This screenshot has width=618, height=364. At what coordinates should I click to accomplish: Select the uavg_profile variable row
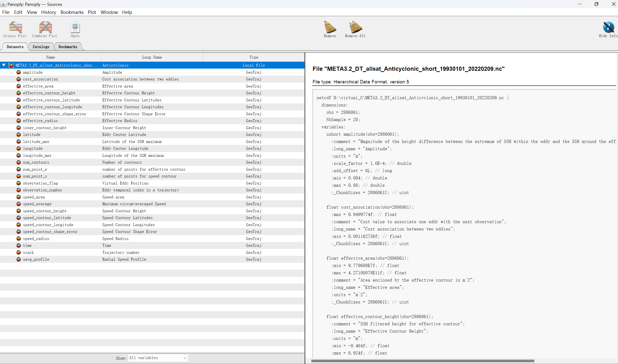36,259
